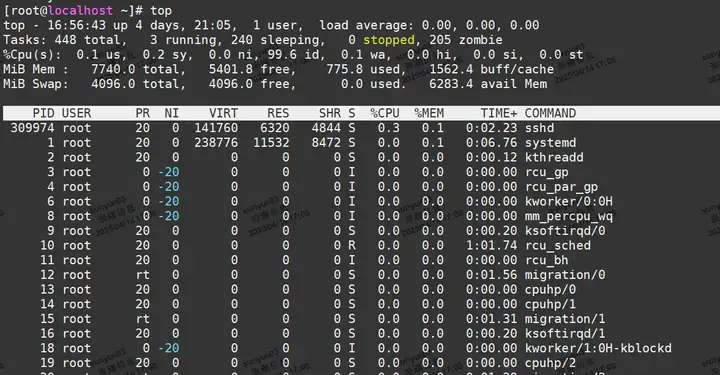Click the USER column header

tap(77, 113)
